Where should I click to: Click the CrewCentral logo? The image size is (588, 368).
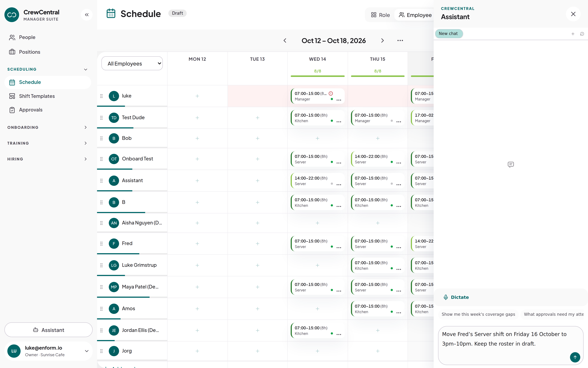(x=12, y=15)
